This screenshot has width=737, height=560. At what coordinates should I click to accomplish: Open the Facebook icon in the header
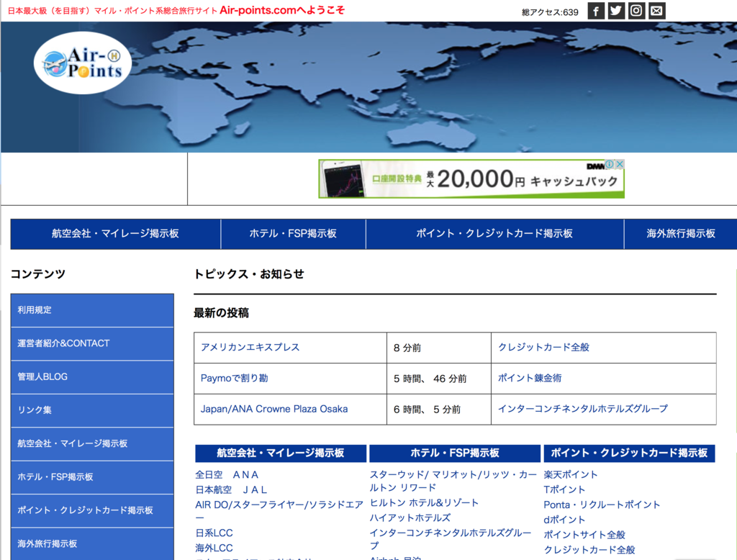point(595,11)
